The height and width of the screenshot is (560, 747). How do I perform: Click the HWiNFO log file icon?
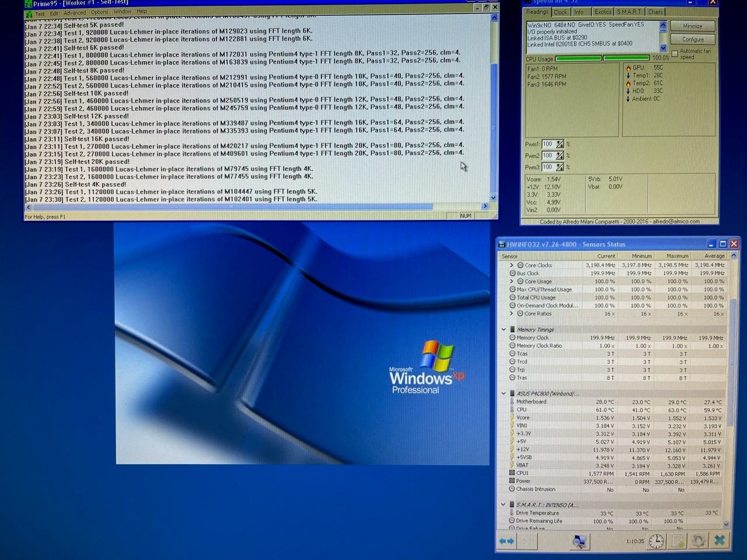tap(678, 541)
